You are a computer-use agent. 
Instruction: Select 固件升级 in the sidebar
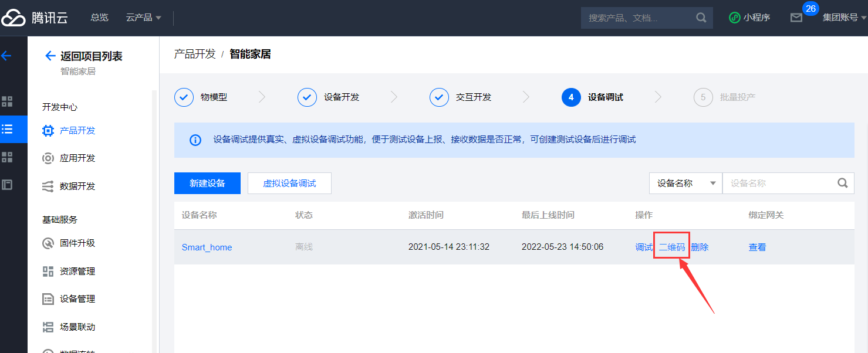pyautogui.click(x=77, y=243)
